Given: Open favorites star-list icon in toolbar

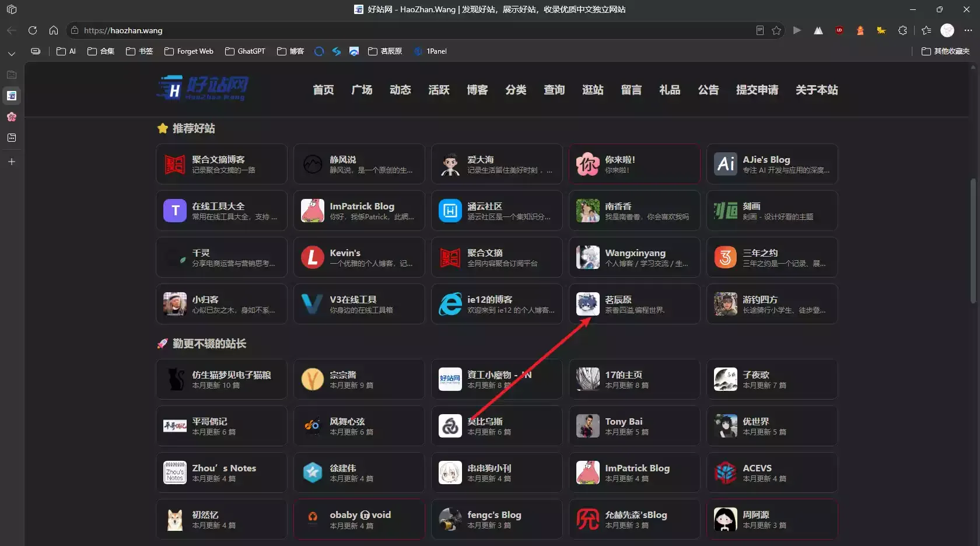Looking at the screenshot, I should (926, 30).
